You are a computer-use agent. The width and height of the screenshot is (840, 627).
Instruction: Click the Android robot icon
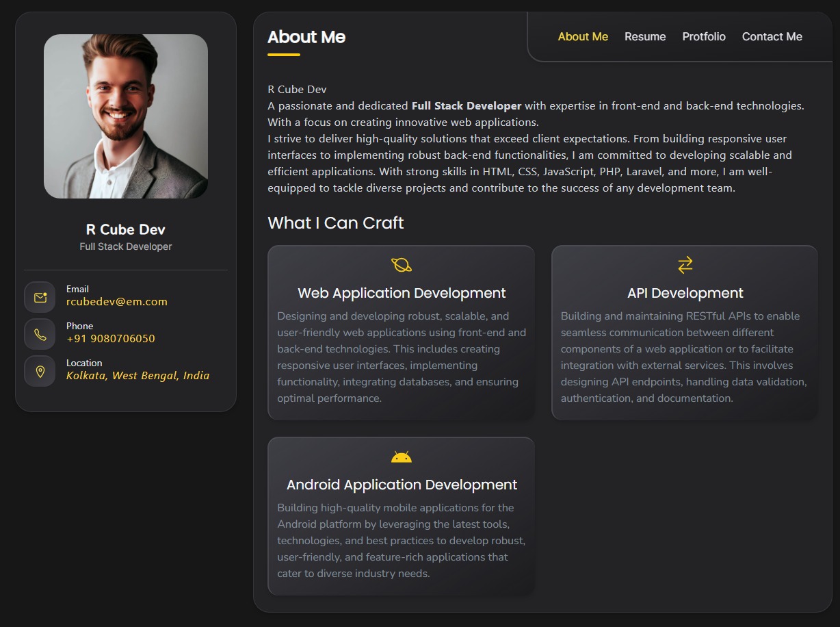[402, 457]
